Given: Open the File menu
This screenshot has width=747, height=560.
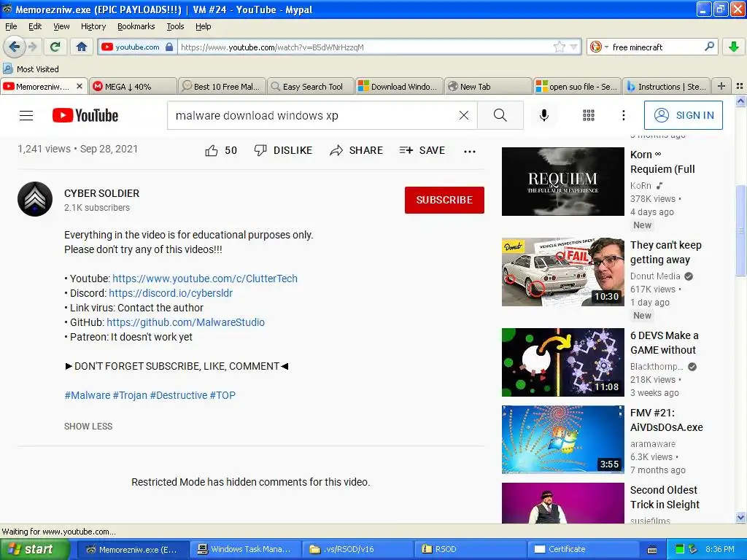Looking at the screenshot, I should pos(11,26).
